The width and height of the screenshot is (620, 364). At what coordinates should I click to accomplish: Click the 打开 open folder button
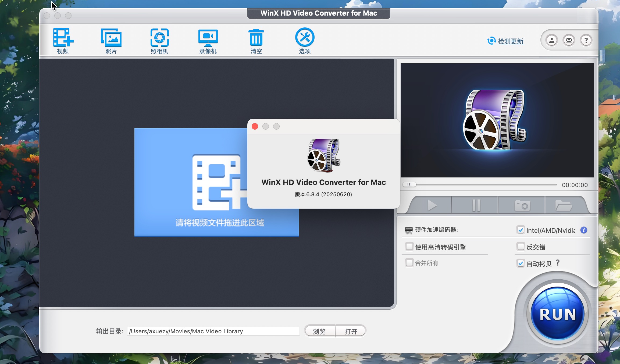tap(351, 331)
